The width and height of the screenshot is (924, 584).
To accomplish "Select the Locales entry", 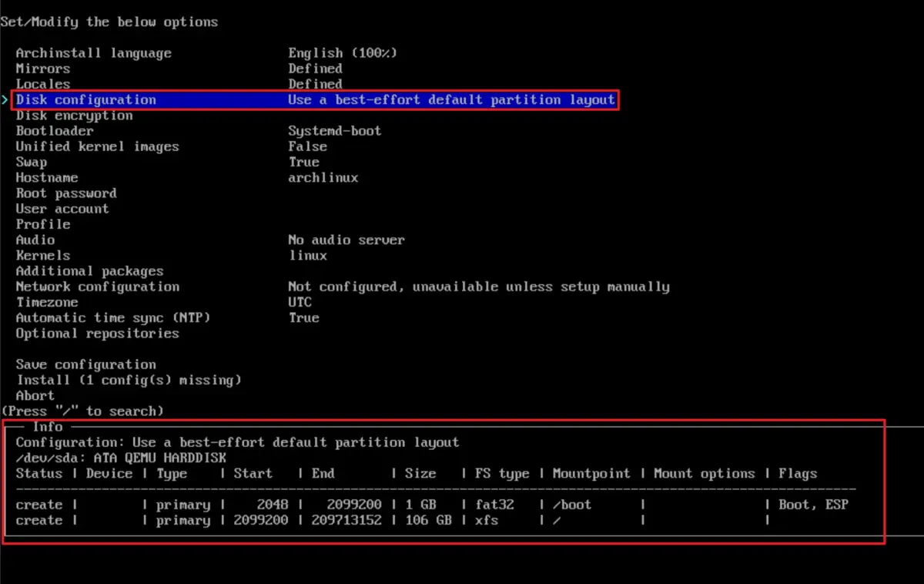I will [42, 84].
